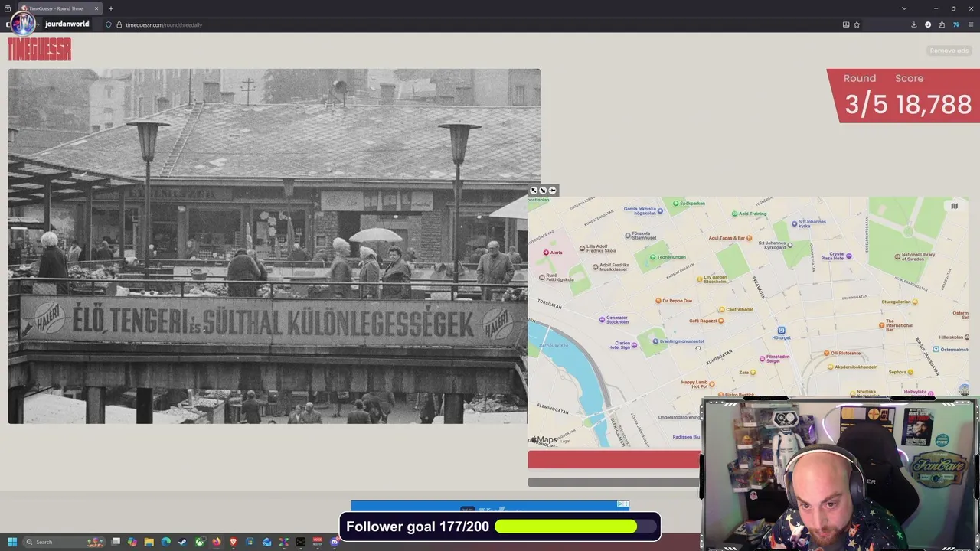Click the blue 7 extension icon
Viewport: 980px width, 551px height.
(955, 24)
